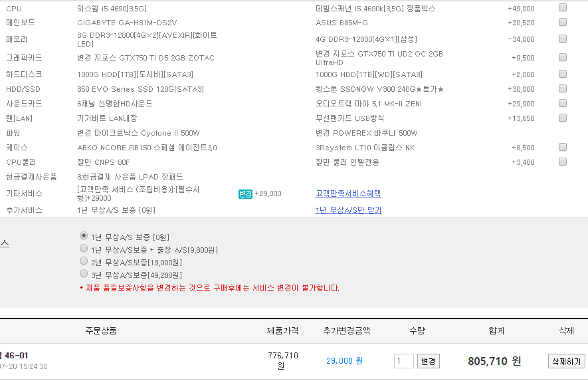Click the 변경 button next to quantity
The image size is (588, 381).
coord(429,361)
